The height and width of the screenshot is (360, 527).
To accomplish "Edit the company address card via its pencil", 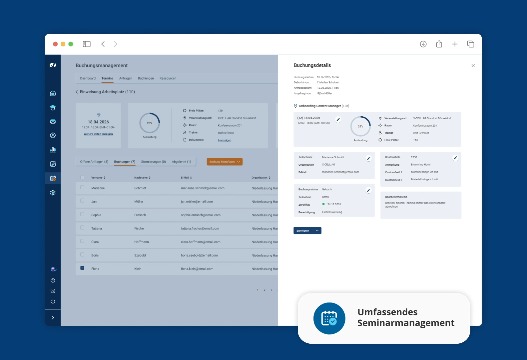I will [455, 158].
